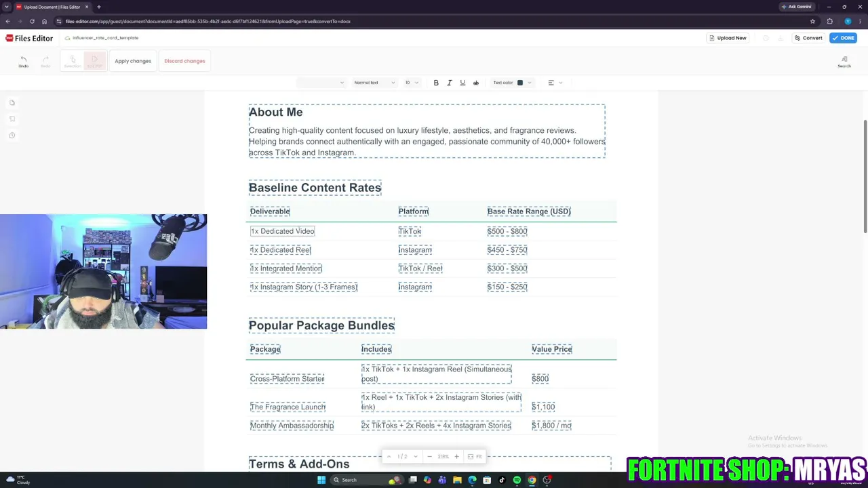Click the About Me heading
868x488 pixels.
(275, 113)
